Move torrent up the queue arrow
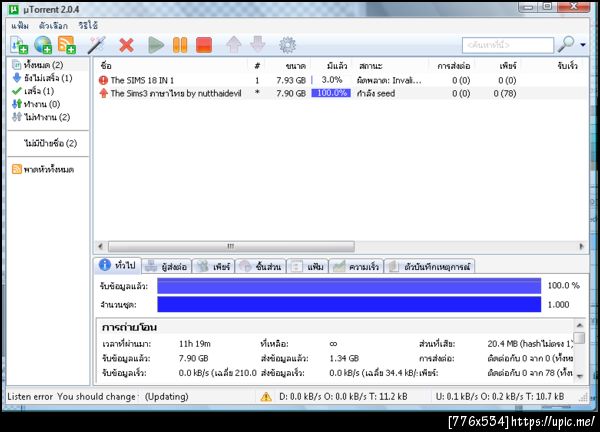The width and height of the screenshot is (600, 432). [233, 45]
